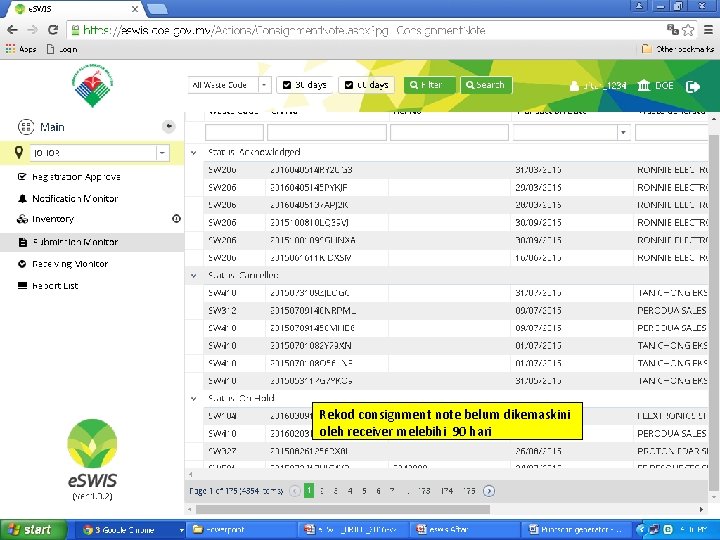Open Powerpoint folder in taskbar
The height and width of the screenshot is (540, 720).
click(x=241, y=530)
